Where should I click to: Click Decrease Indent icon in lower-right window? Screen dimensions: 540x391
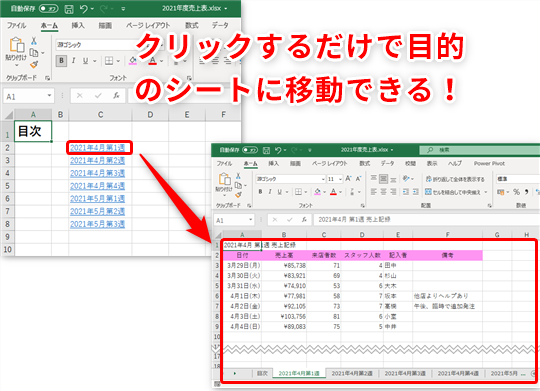406,192
